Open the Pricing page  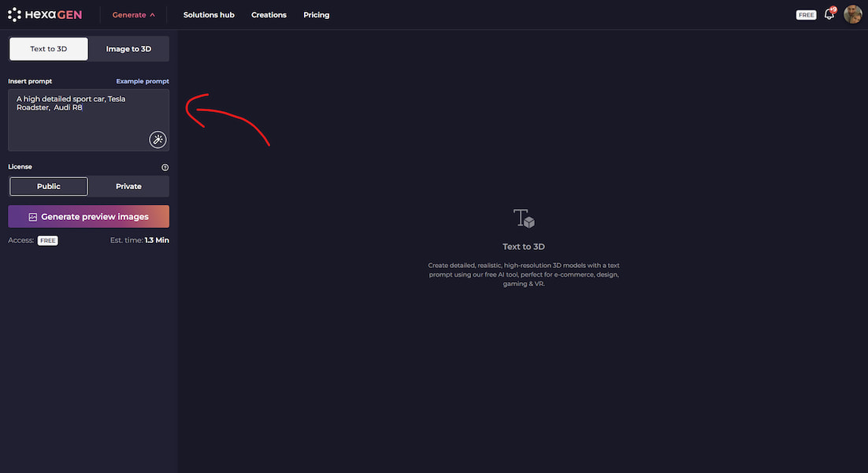(316, 15)
